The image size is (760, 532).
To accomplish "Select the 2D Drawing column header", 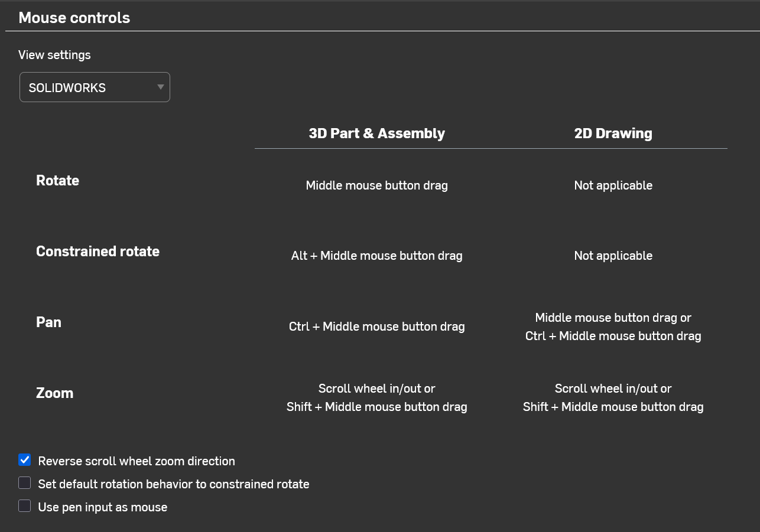I will [x=613, y=133].
